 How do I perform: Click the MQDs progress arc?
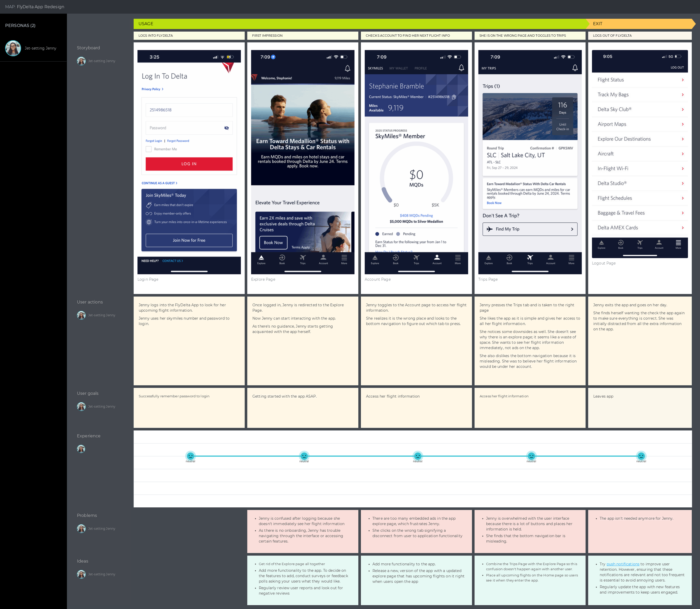(x=387, y=194)
